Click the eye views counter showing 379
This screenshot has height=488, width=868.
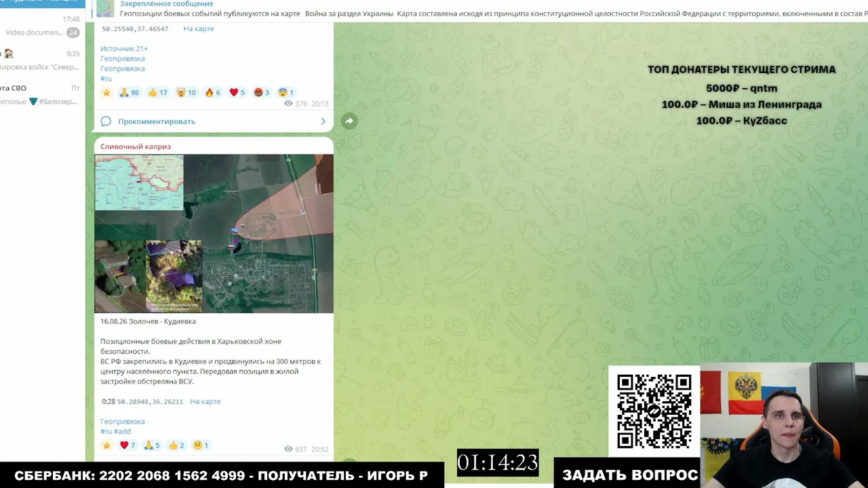click(296, 104)
